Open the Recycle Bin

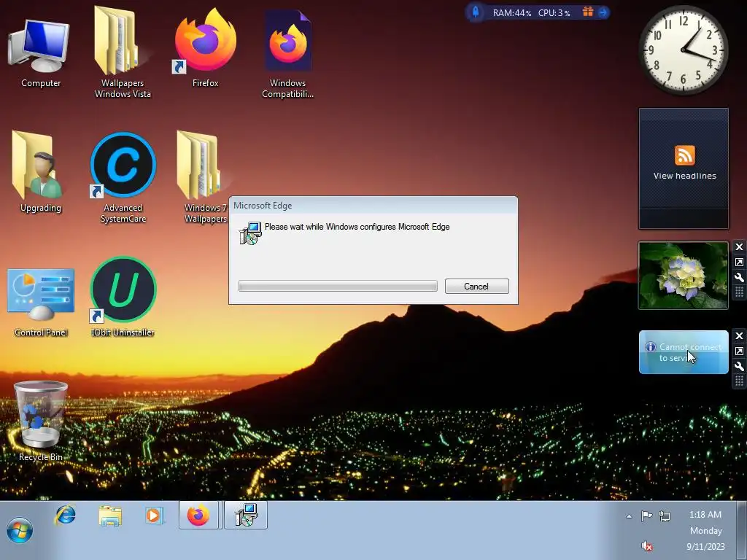41,421
